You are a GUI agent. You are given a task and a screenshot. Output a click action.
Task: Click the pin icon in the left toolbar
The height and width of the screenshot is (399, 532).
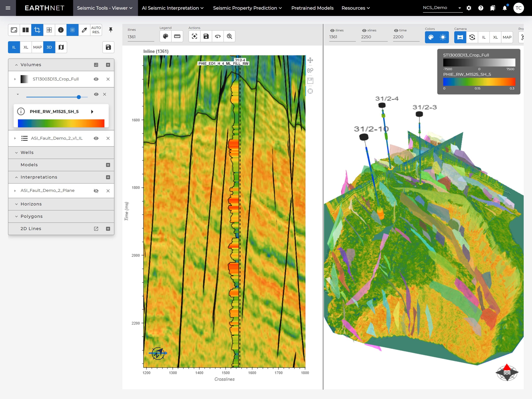pyautogui.click(x=110, y=30)
